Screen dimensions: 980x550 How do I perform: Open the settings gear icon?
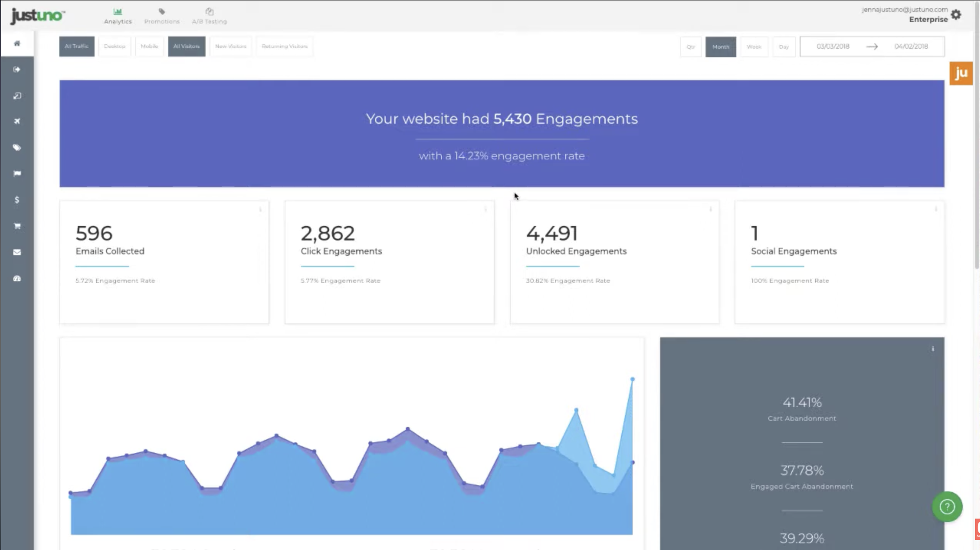(956, 15)
